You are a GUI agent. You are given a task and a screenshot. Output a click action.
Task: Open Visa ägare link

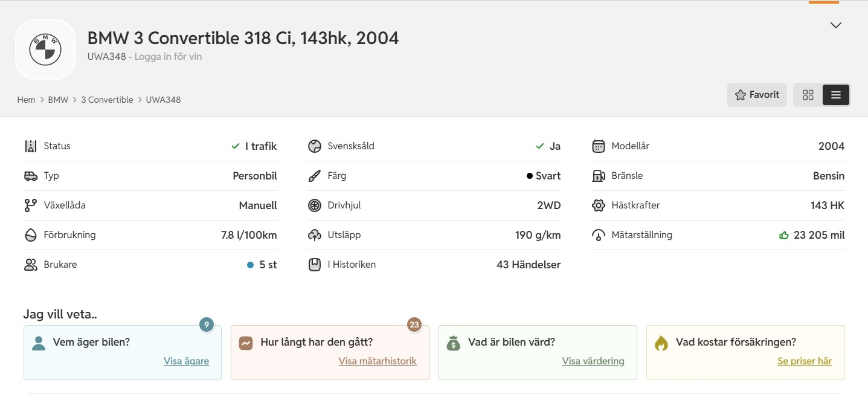pos(186,361)
